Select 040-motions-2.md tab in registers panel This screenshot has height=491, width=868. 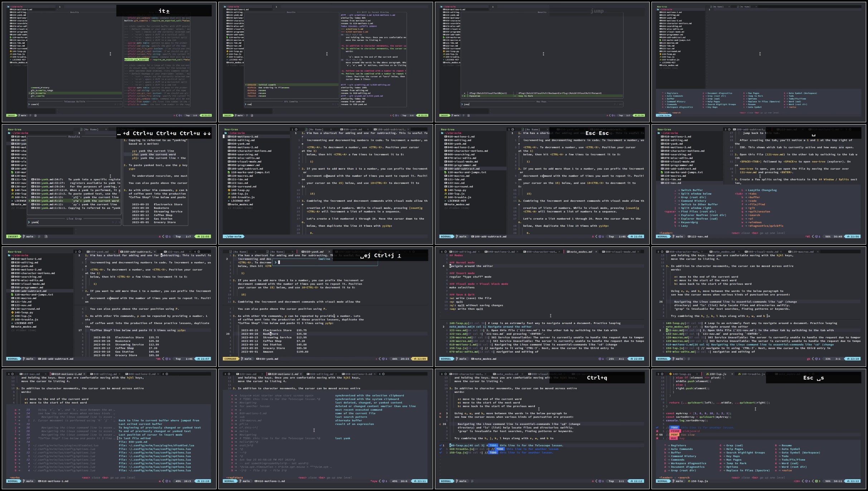(357, 374)
